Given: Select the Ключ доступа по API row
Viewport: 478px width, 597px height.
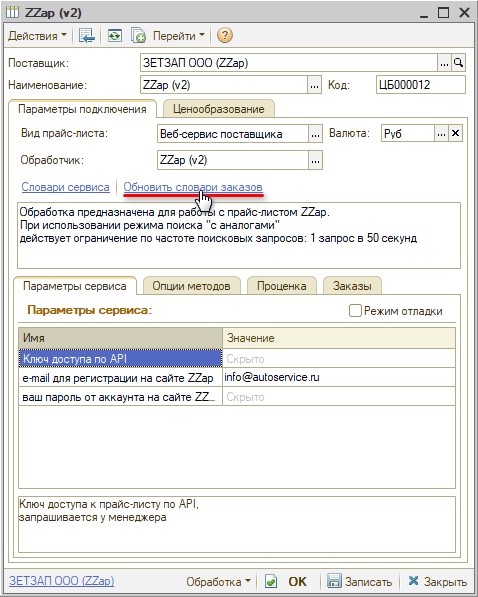Looking at the screenshot, I should [x=120, y=359].
